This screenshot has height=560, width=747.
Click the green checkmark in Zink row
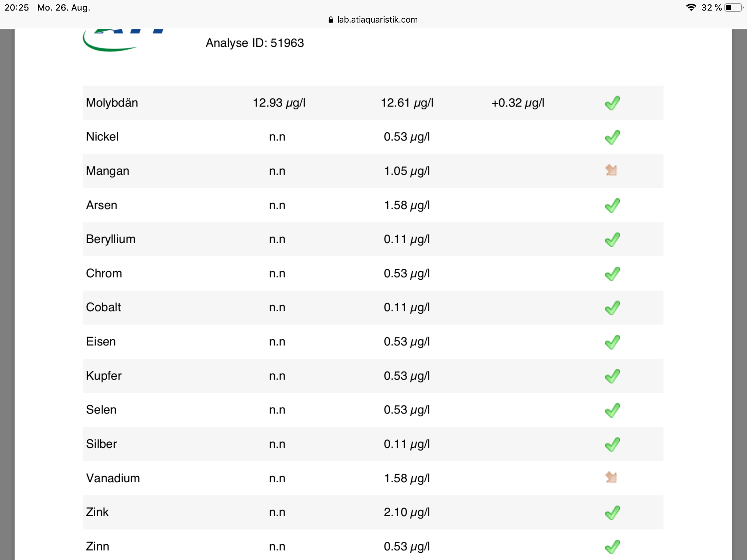click(612, 513)
